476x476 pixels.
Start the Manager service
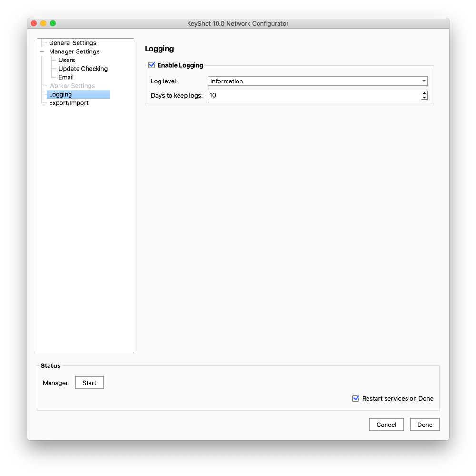[89, 383]
